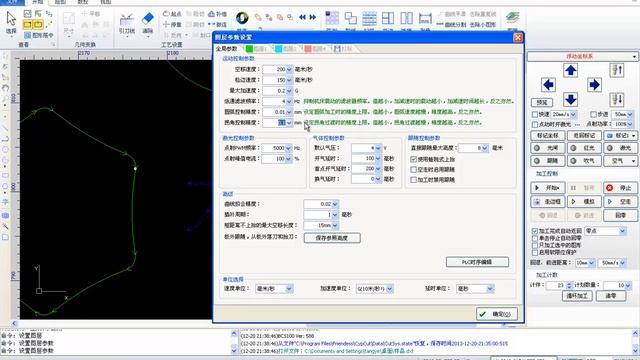The height and width of the screenshot is (360, 640).
Task: Open the 速度单位 unit dropdown
Action: [289, 289]
